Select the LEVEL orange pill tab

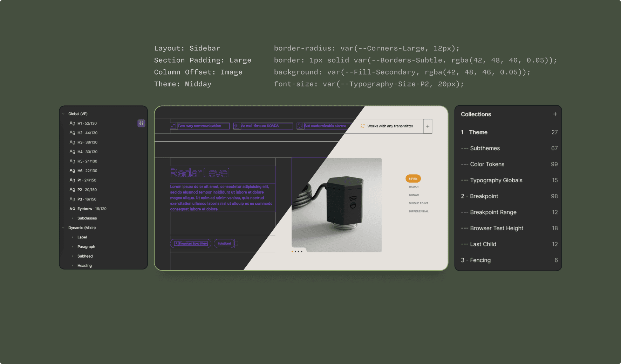[413, 178]
